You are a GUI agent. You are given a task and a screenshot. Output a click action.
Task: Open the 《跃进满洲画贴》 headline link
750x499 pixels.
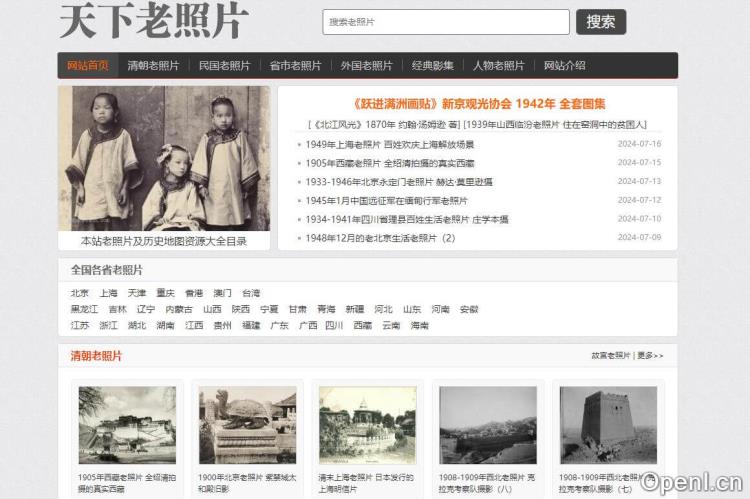[480, 104]
